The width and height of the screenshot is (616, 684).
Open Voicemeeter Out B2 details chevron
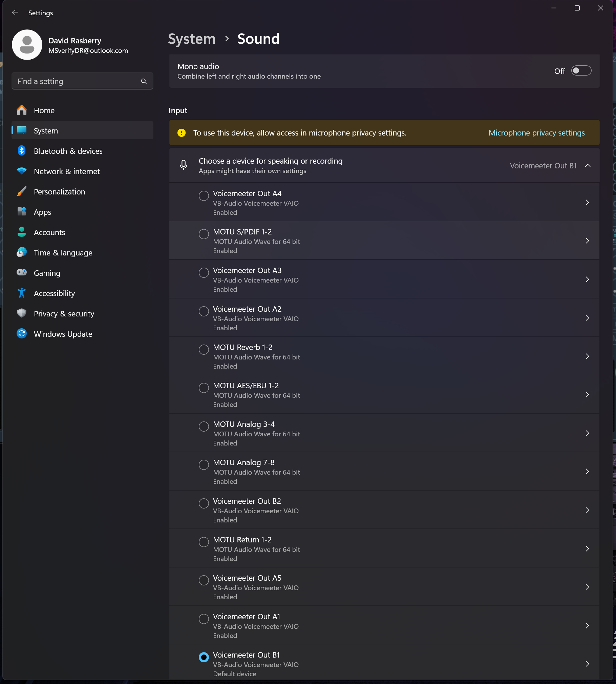(x=587, y=510)
